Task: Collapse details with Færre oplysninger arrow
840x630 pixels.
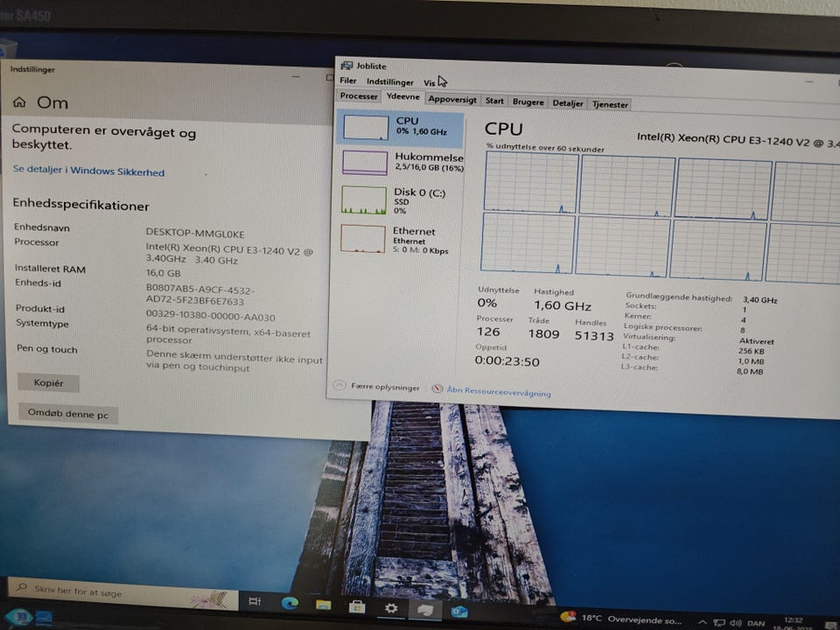Action: pyautogui.click(x=339, y=385)
